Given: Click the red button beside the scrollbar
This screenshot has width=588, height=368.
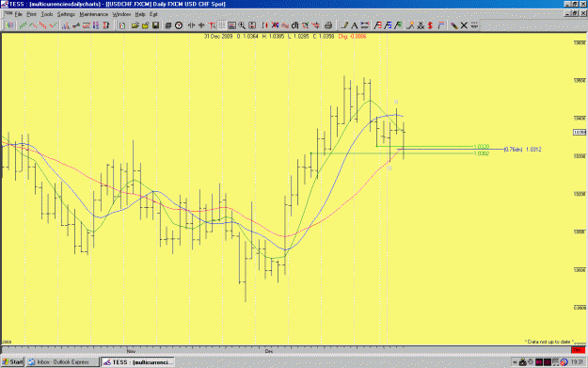Looking at the screenshot, I should [x=578, y=350].
